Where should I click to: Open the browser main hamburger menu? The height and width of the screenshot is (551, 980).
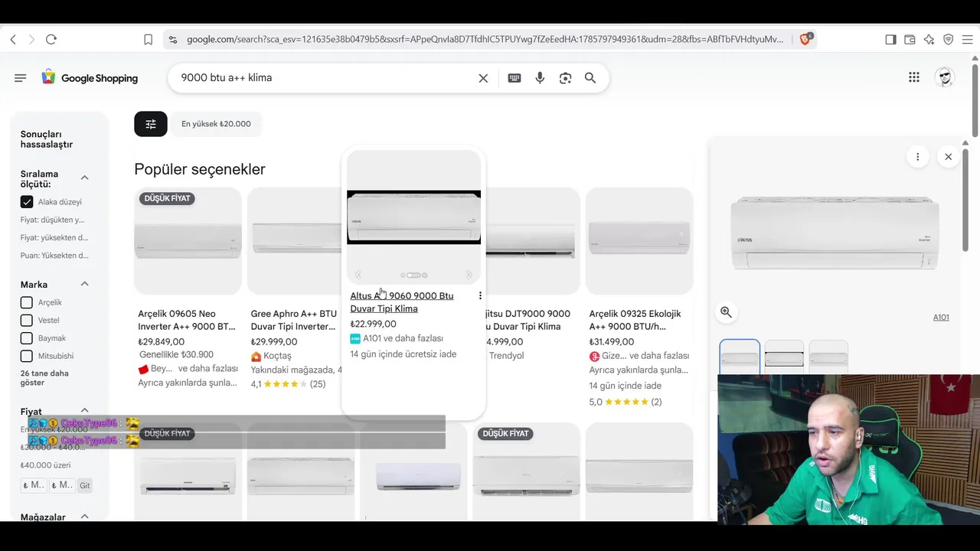967,39
